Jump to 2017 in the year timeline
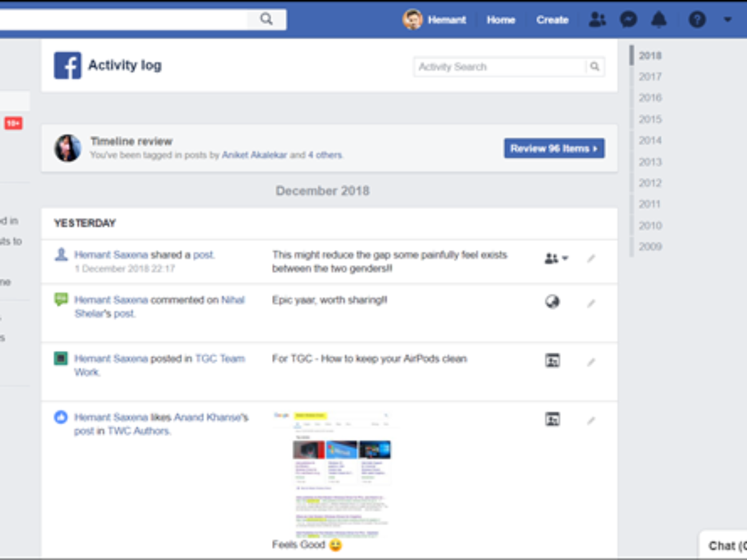 650,77
